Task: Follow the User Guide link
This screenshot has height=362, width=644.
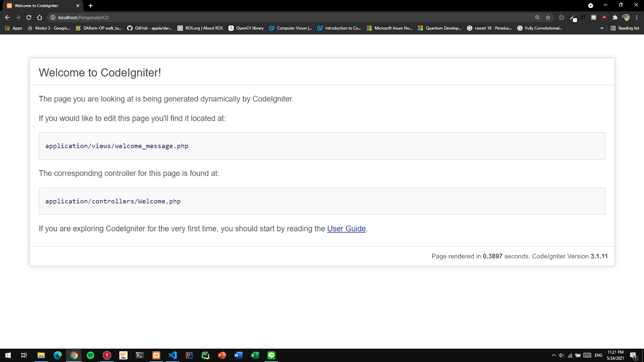Action: [347, 228]
